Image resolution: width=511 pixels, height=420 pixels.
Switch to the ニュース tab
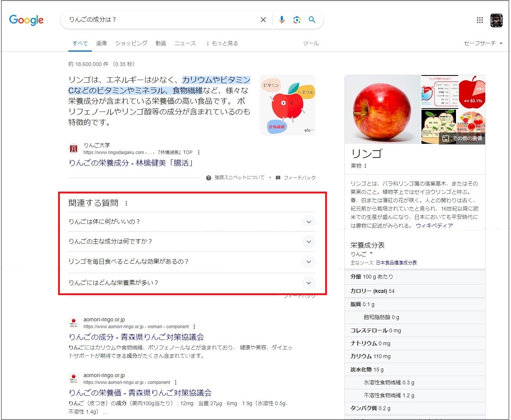pyautogui.click(x=185, y=43)
